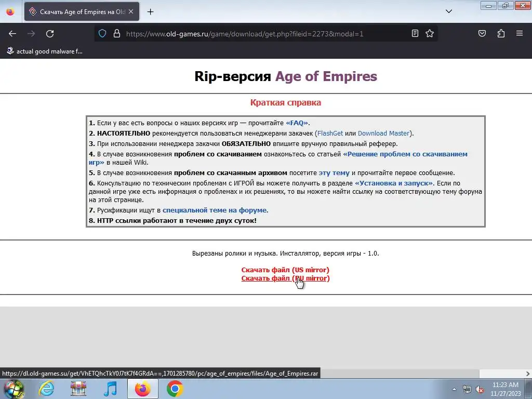Open Save to Pocket icon
Screen dimensions: 532x399
pos(482,33)
